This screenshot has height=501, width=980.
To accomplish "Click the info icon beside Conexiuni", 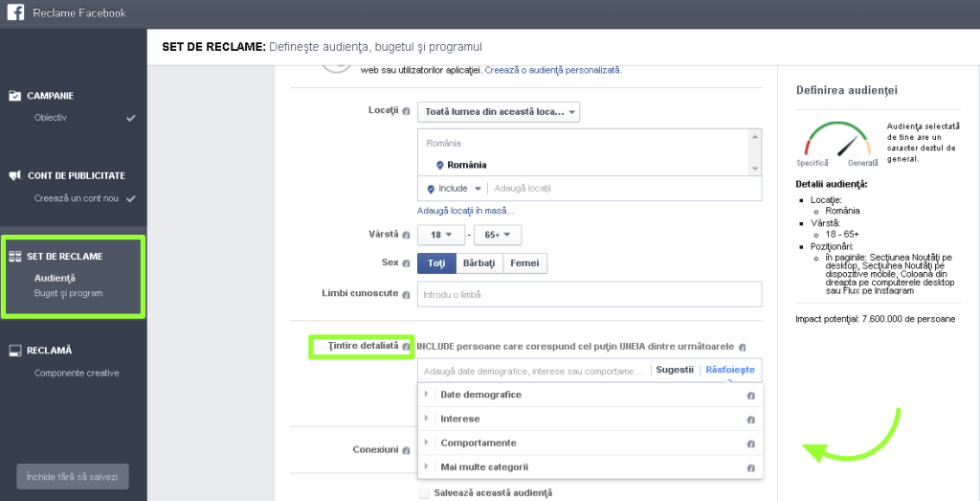I will click(406, 450).
